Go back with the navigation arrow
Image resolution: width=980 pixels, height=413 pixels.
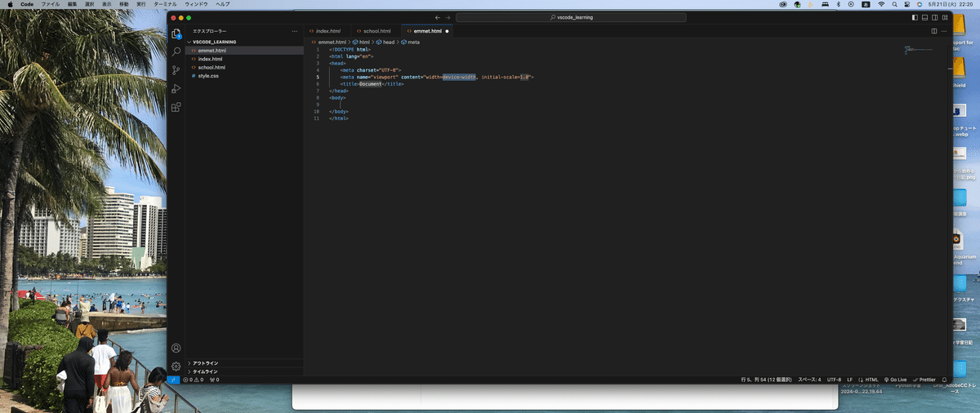438,17
